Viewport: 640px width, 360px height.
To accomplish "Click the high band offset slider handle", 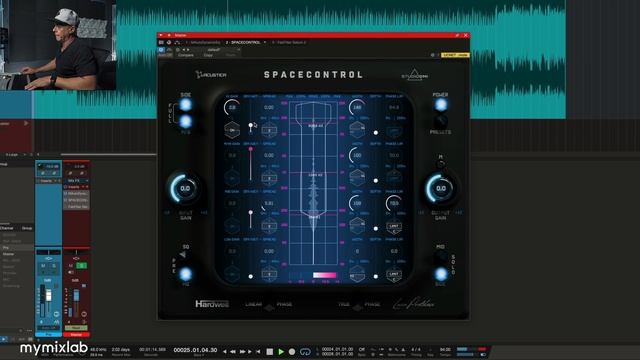I will [251, 125].
